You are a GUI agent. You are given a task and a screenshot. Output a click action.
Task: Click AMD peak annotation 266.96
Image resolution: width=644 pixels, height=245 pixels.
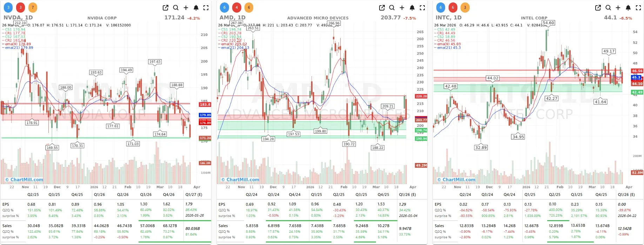(x=334, y=23)
